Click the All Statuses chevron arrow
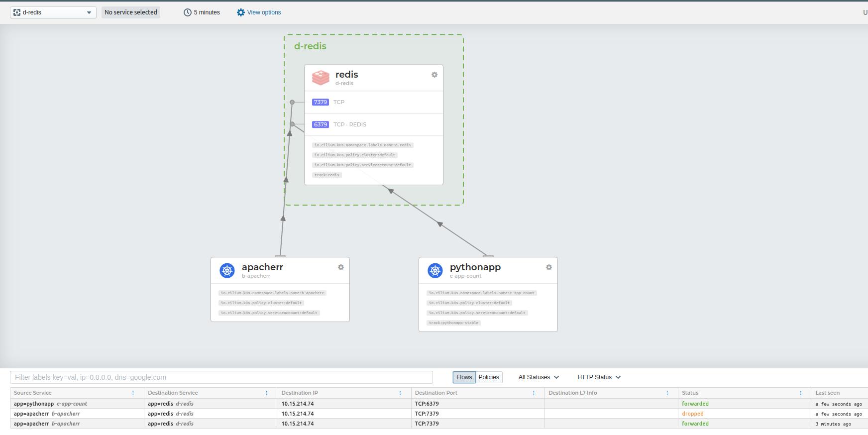The image size is (868, 435). tap(556, 377)
